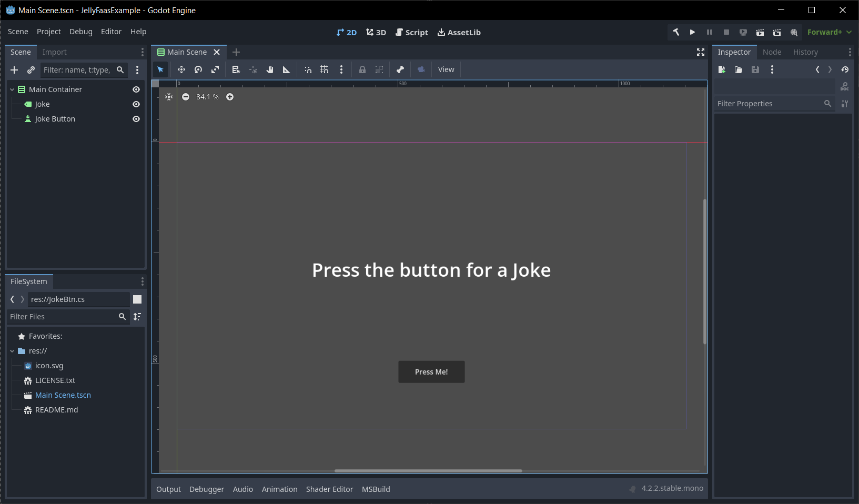Switch to the Script workspace
This screenshot has width=859, height=504.
412,32
